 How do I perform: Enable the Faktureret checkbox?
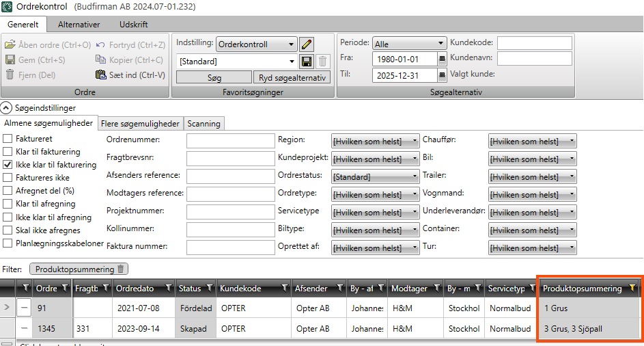pyautogui.click(x=8, y=139)
